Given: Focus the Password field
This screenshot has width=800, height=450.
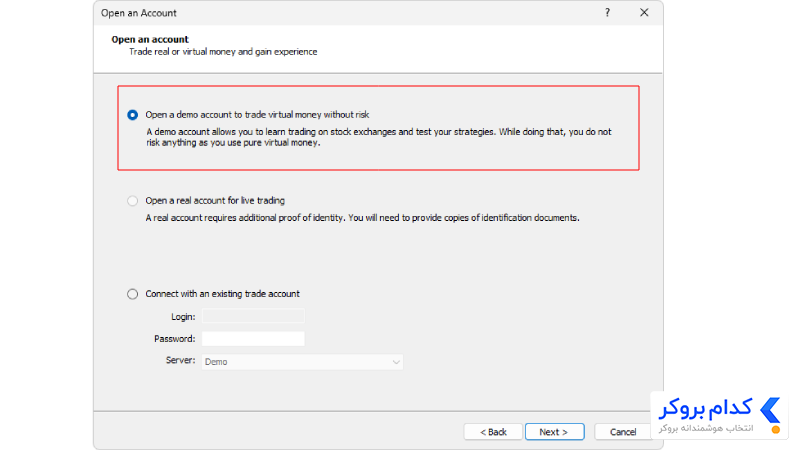Looking at the screenshot, I should (x=253, y=339).
